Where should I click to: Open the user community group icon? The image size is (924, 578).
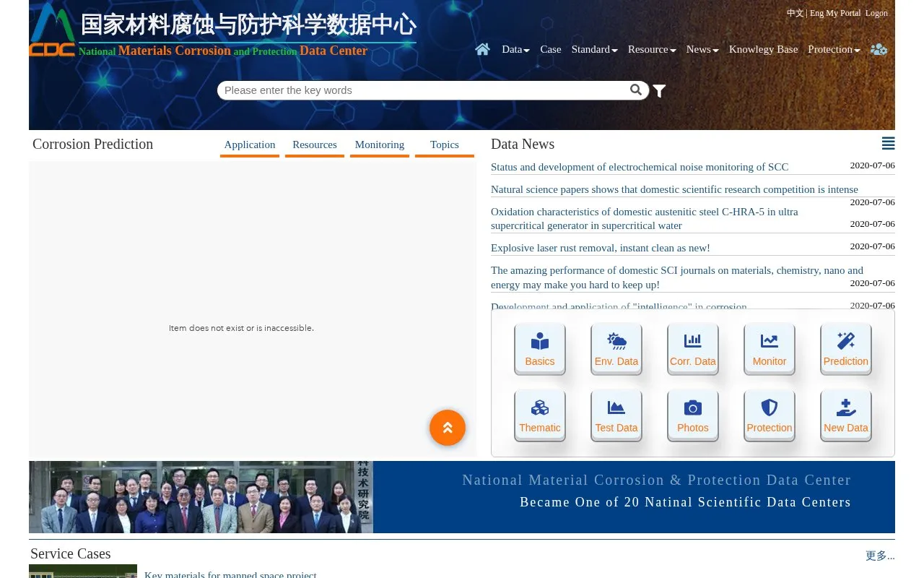[879, 49]
